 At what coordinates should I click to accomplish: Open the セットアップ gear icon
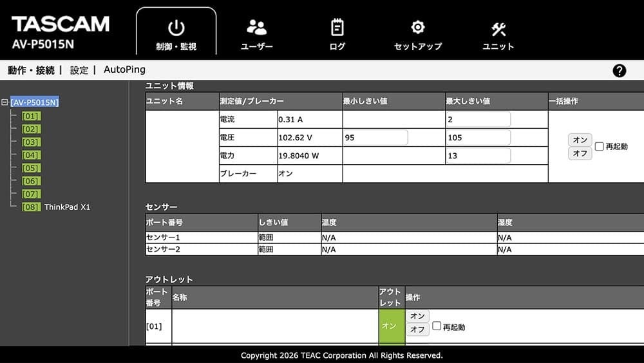418,28
